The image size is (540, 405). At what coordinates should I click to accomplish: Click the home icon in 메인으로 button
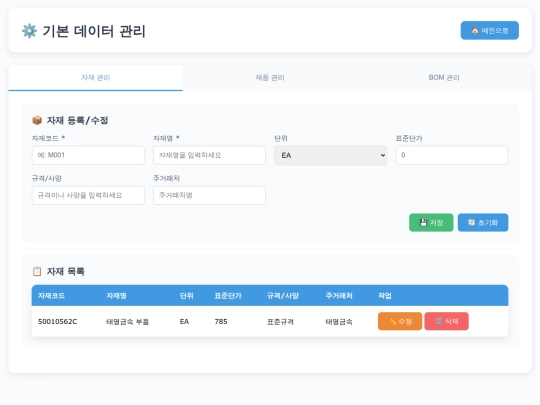click(x=475, y=31)
